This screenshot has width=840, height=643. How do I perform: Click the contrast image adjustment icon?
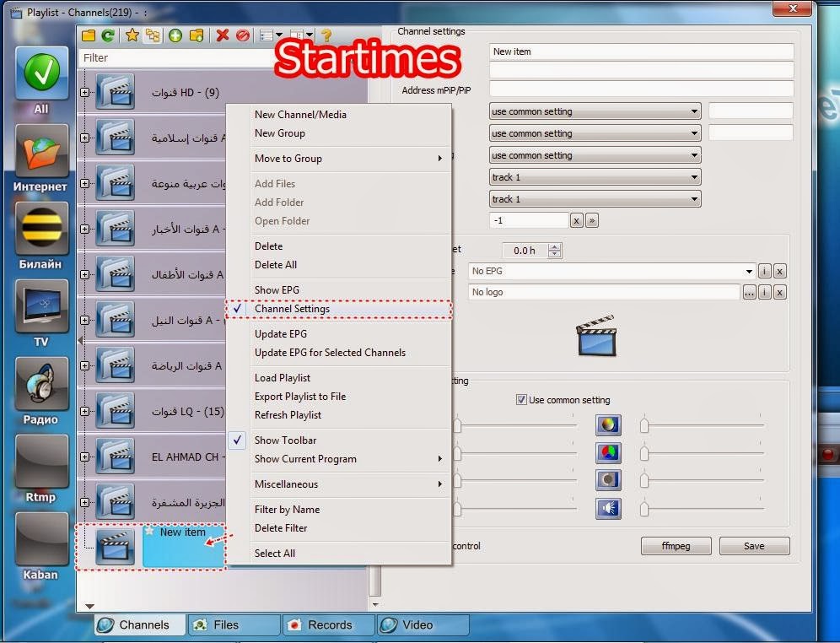tap(608, 479)
